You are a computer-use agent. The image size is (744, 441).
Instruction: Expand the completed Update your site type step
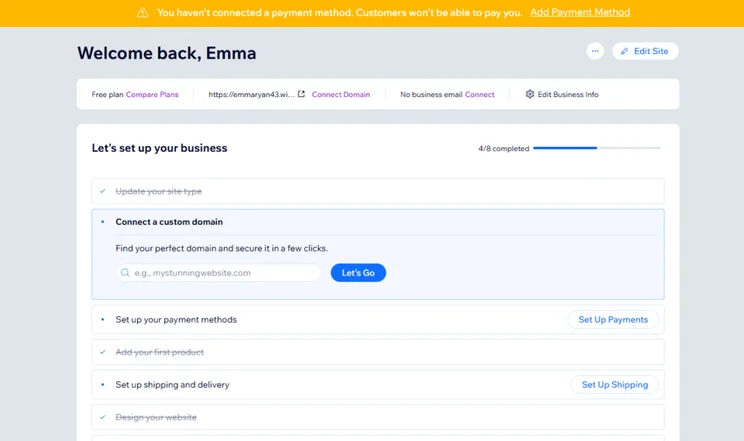pos(378,191)
